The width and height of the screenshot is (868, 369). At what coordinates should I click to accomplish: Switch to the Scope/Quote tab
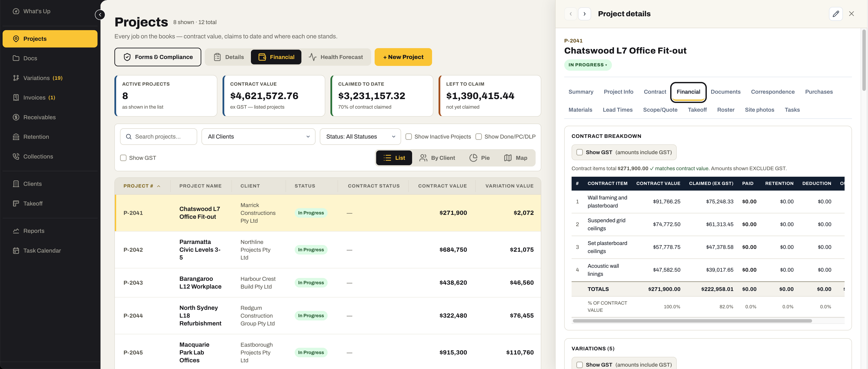pyautogui.click(x=660, y=110)
